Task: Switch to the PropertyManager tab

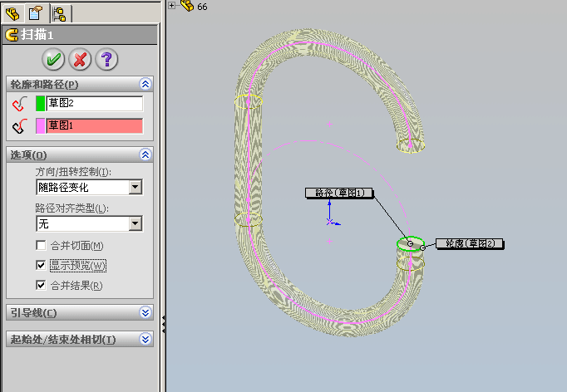Action: tap(36, 14)
